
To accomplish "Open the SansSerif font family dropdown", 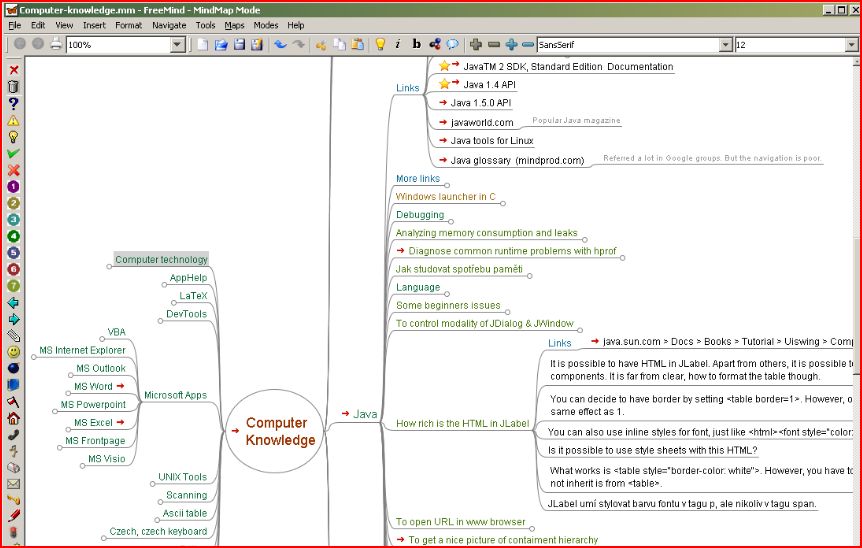I will pyautogui.click(x=725, y=45).
